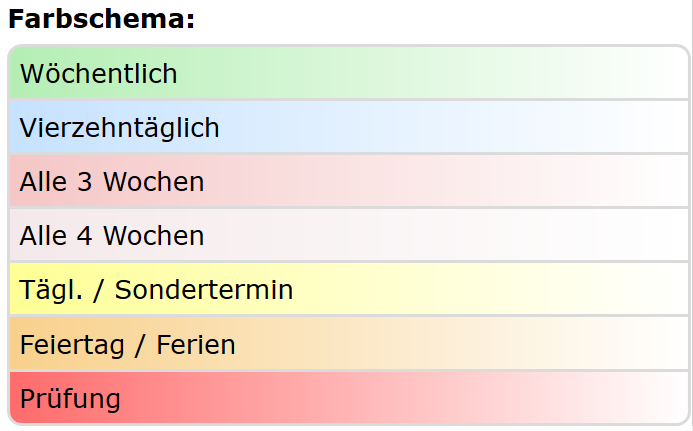This screenshot has width=693, height=431.
Task: Click the Wöchentlich legend entry
Action: click(x=98, y=74)
